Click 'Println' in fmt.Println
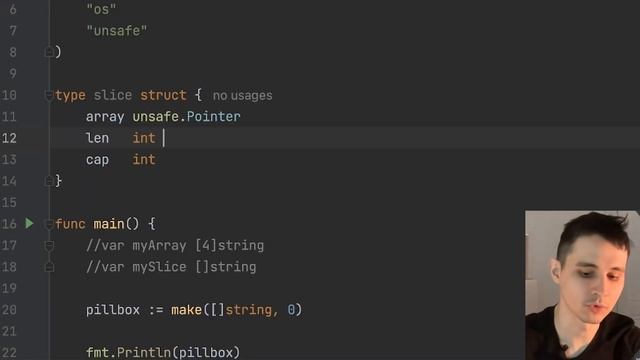This screenshot has height=360, width=640. point(144,352)
